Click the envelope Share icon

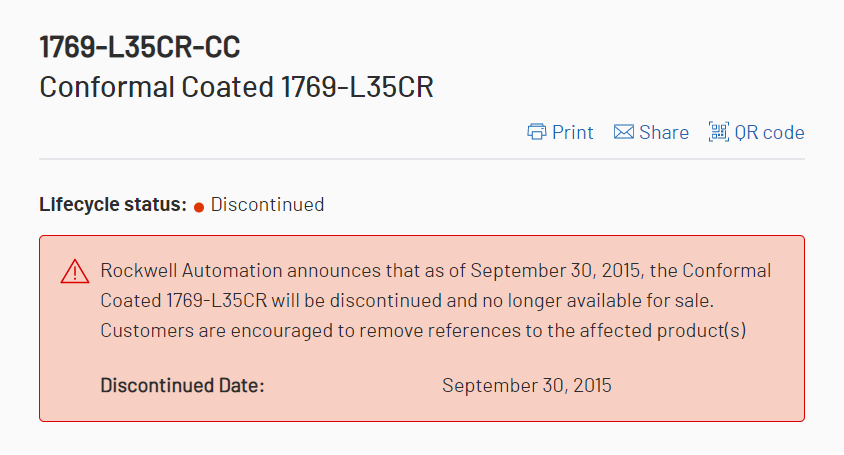point(624,132)
